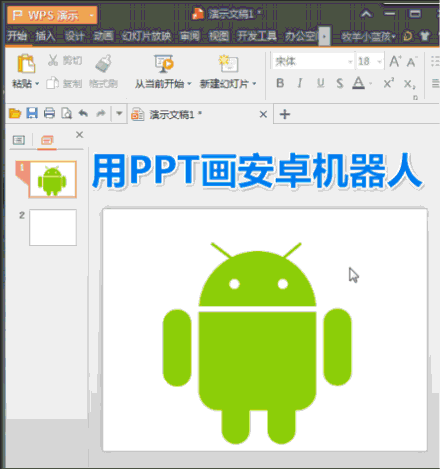440x469 pixels.
Task: Select slide 1 Android thumbnail
Action: [x=53, y=179]
